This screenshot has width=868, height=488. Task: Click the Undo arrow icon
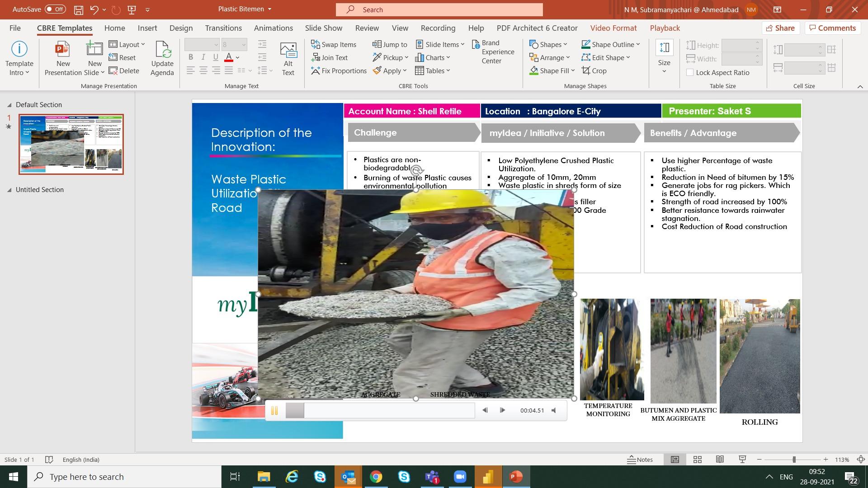tap(94, 9)
